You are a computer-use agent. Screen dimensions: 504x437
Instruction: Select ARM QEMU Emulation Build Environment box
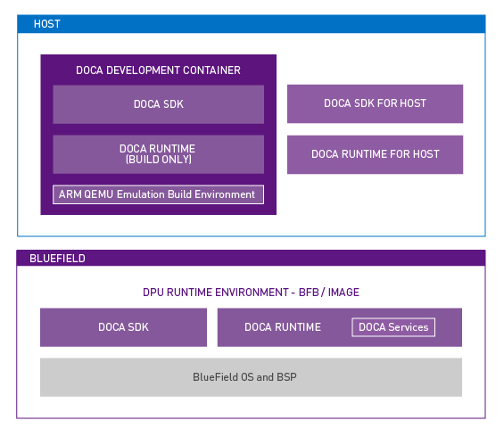pyautogui.click(x=159, y=194)
